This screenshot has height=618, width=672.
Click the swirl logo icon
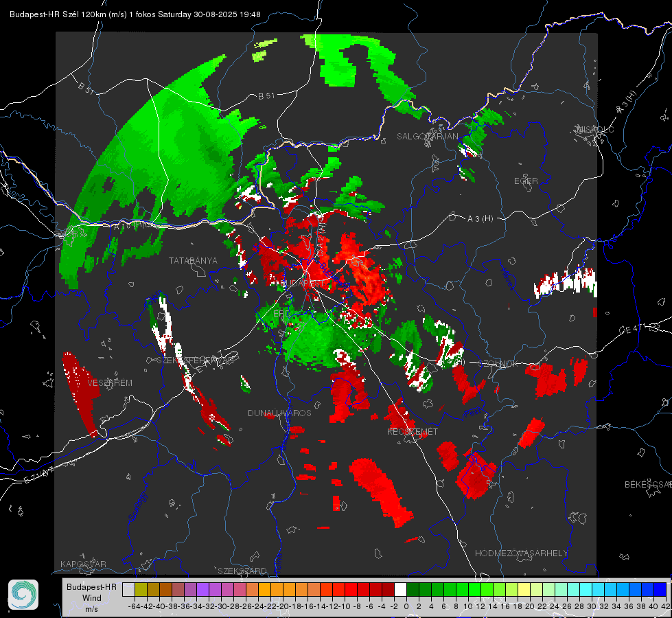[x=23, y=595]
